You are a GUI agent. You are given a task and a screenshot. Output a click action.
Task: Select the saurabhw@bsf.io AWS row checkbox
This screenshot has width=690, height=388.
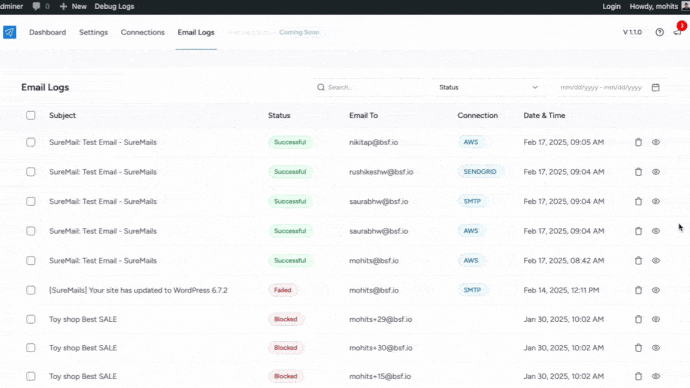coord(30,231)
